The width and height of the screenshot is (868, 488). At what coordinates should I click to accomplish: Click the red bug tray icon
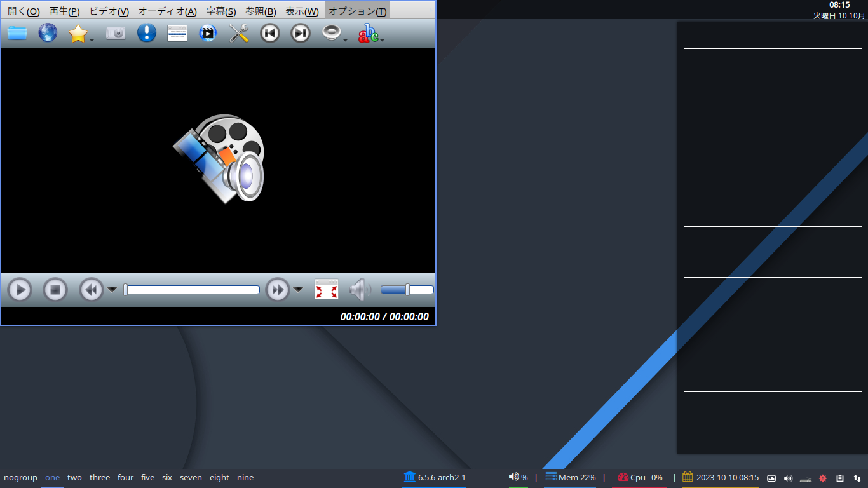click(x=823, y=478)
